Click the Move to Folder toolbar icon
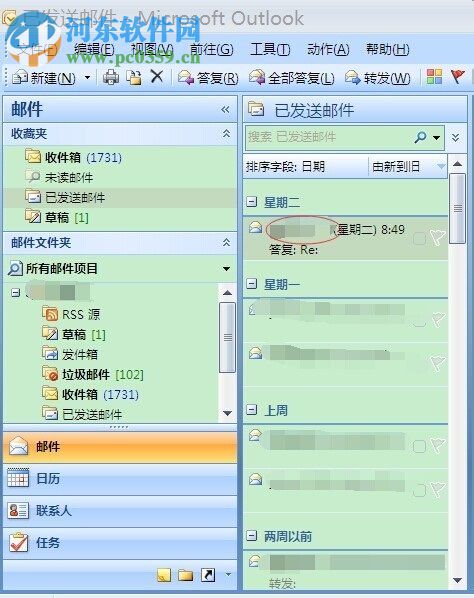 [x=133, y=77]
